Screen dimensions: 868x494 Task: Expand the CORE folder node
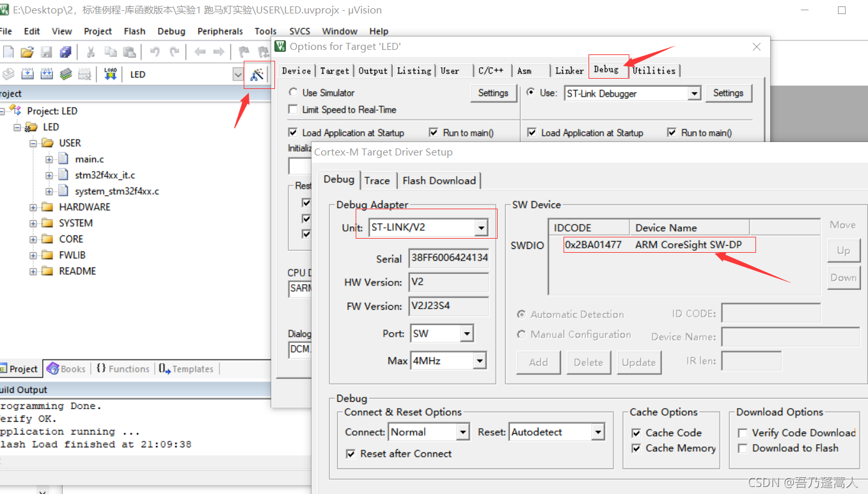[33, 239]
